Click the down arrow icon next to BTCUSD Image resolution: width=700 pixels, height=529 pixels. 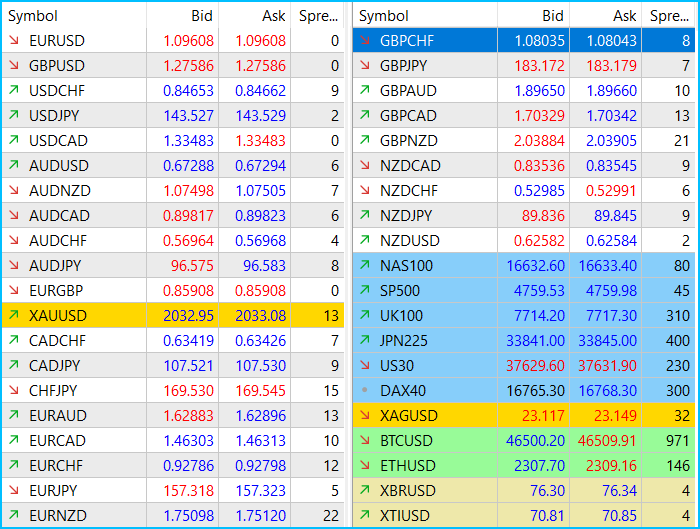click(x=364, y=441)
